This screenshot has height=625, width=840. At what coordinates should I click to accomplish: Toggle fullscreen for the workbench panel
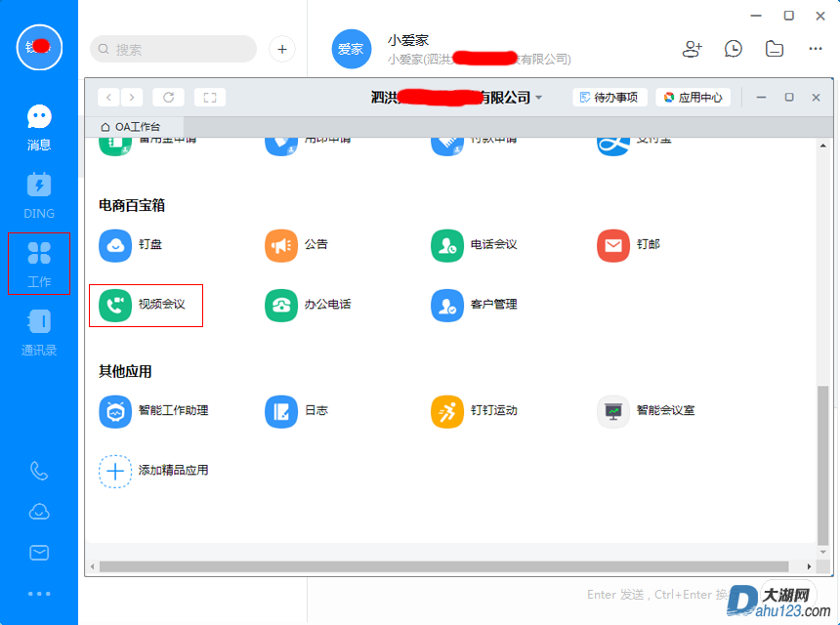210,98
